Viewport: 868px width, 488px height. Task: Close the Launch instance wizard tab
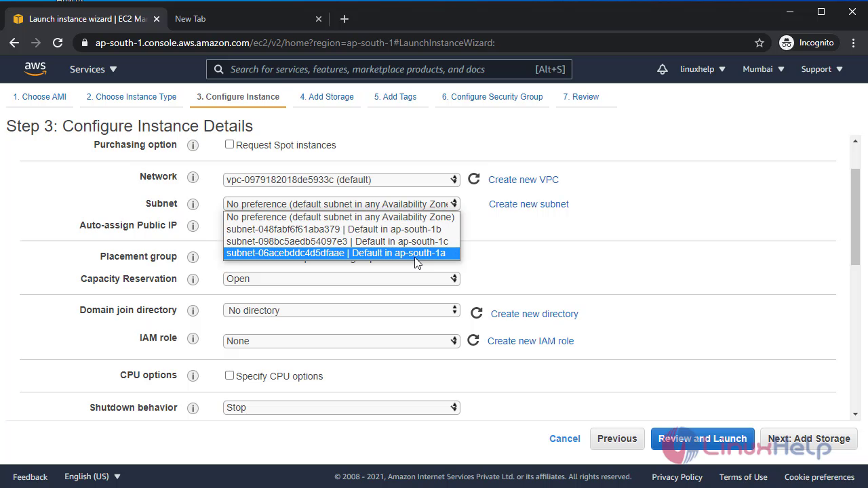(157, 19)
